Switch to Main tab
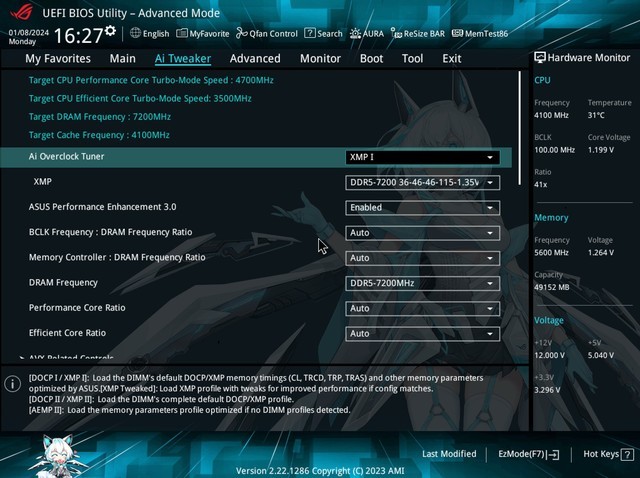The width and height of the screenshot is (640, 478). tap(122, 59)
